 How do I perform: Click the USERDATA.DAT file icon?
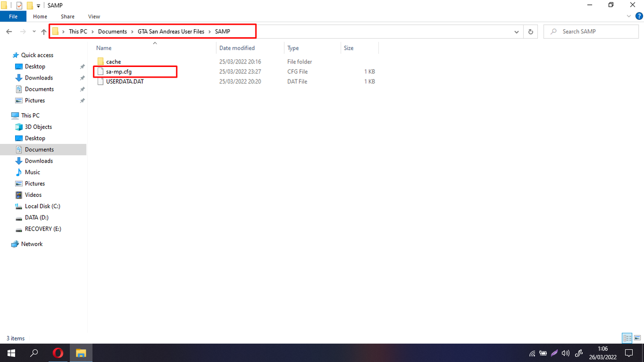pyautogui.click(x=100, y=81)
